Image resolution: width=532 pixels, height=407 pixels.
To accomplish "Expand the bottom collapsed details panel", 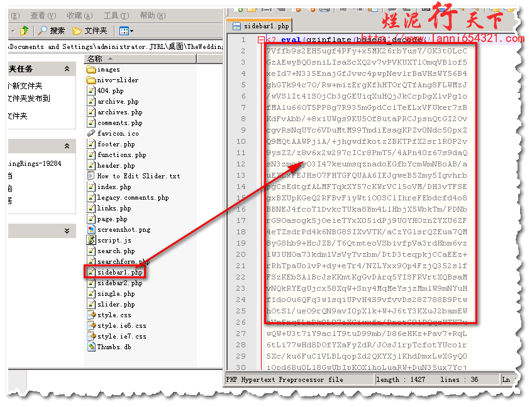I will (x=67, y=232).
